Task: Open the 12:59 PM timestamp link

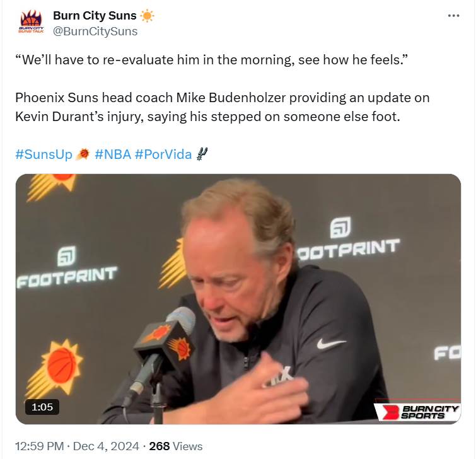Action: 40,446
